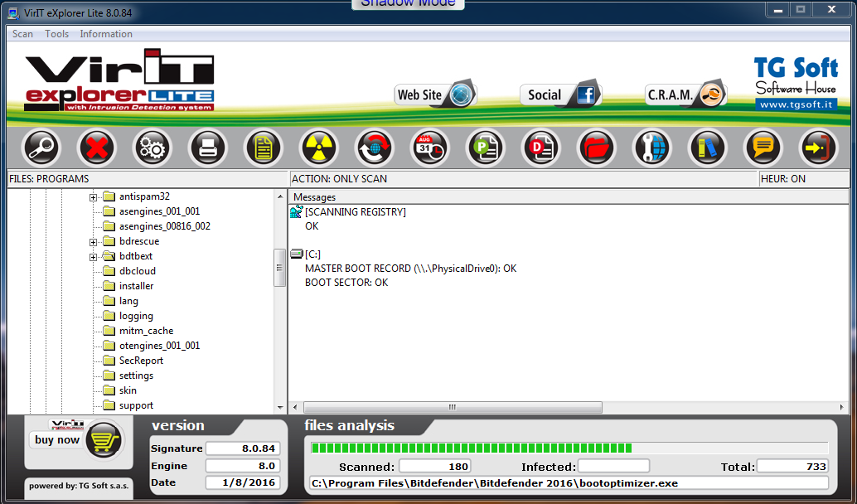The width and height of the screenshot is (857, 504).
Task: Select the asengines_00816_002 folder
Action: point(164,225)
